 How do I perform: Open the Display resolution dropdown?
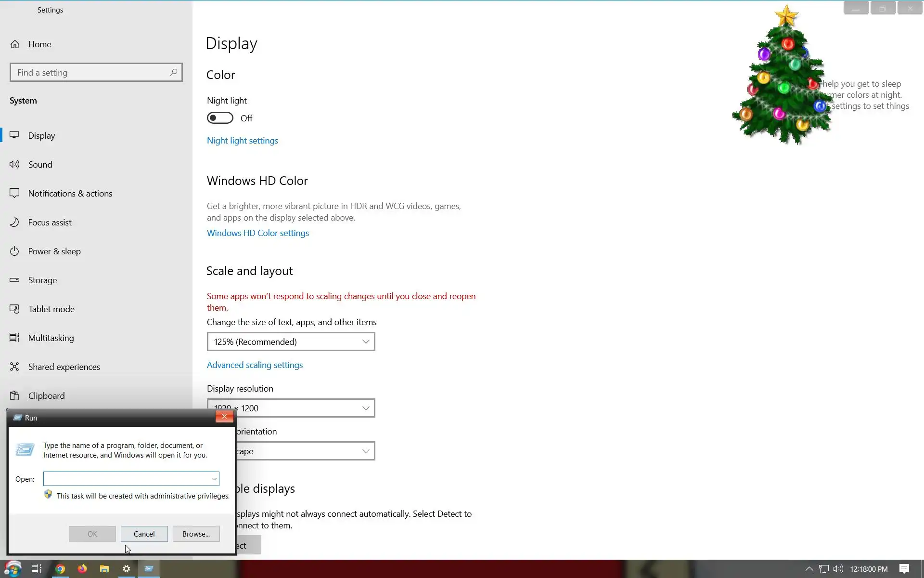pos(291,408)
